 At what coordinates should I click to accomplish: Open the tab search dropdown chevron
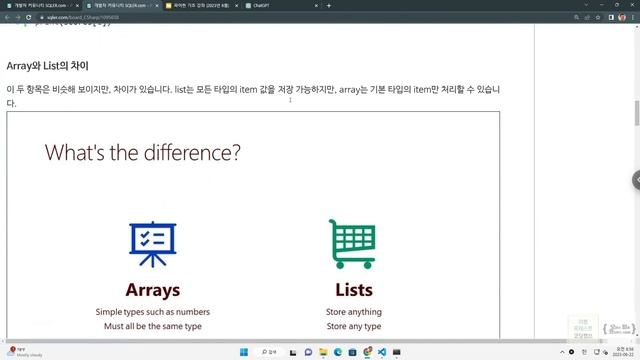pos(586,5)
